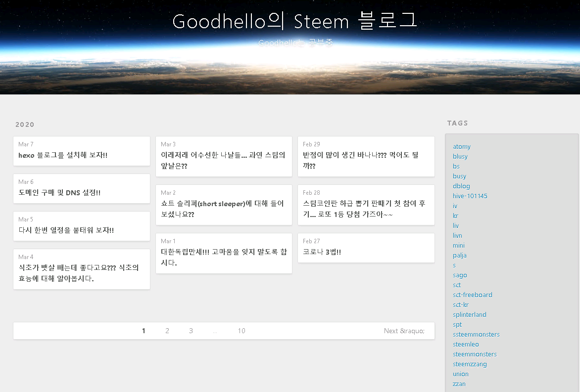Click the Next » pagination link
580x392 pixels.
coord(404,331)
